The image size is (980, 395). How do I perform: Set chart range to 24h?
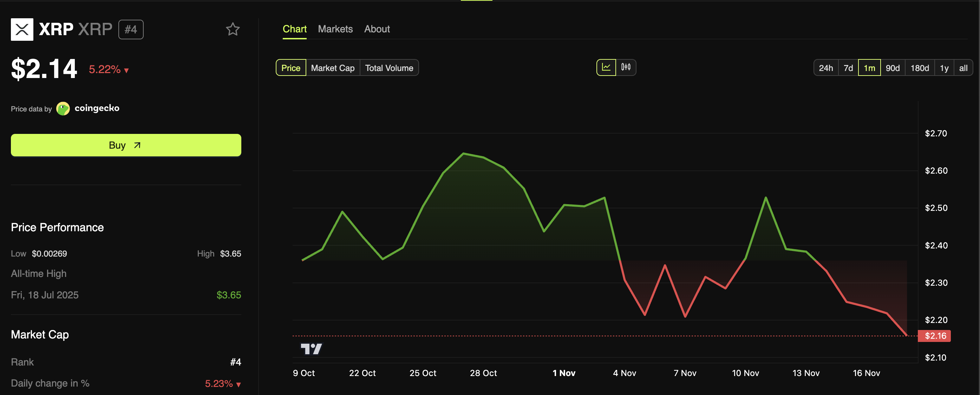point(825,68)
